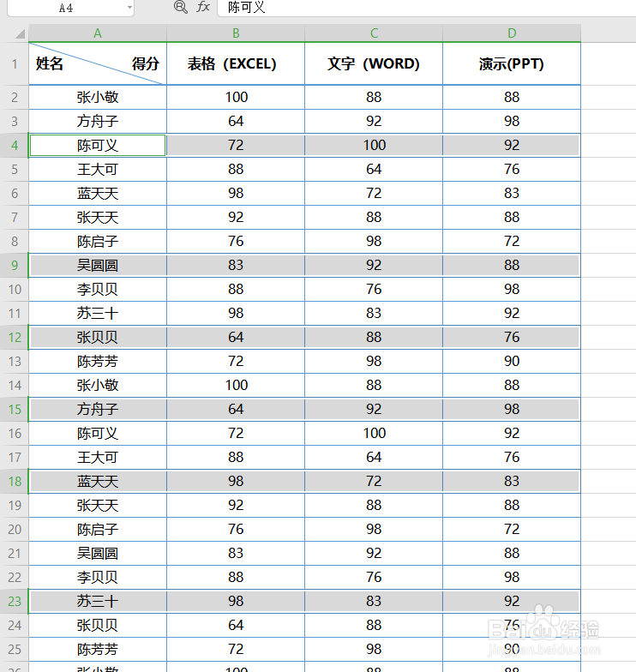Click cell 张贝贝 in row 24
Screen dimensions: 636x672
pos(98,626)
